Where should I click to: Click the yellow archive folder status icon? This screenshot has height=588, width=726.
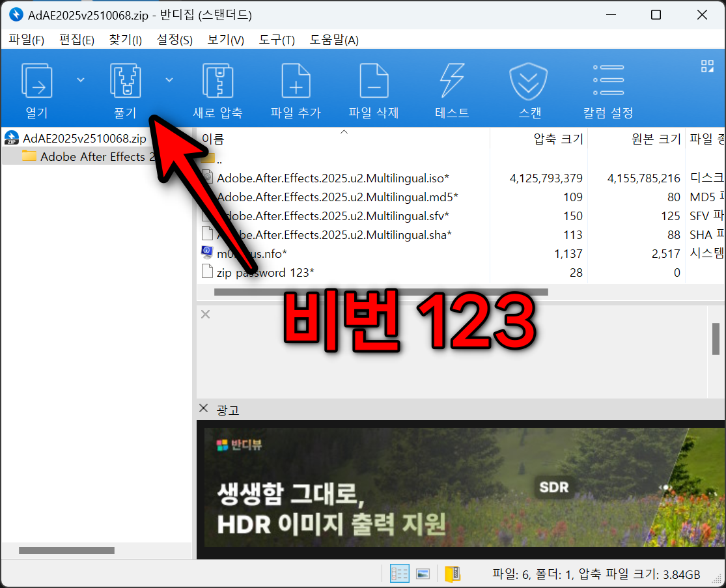[453, 574]
